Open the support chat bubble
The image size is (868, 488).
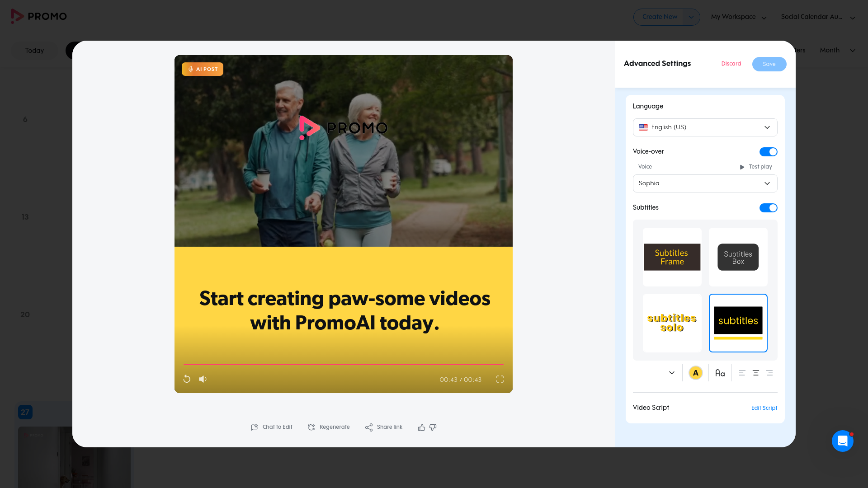[842, 441]
